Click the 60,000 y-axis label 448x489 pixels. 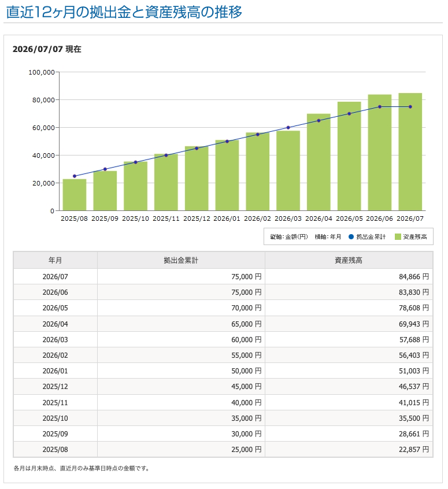coord(44,128)
